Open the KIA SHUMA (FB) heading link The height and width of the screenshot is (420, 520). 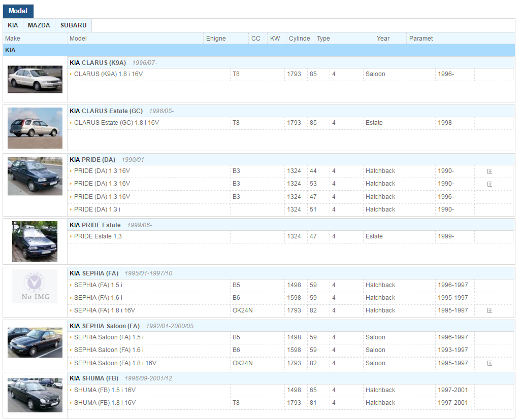tap(94, 378)
